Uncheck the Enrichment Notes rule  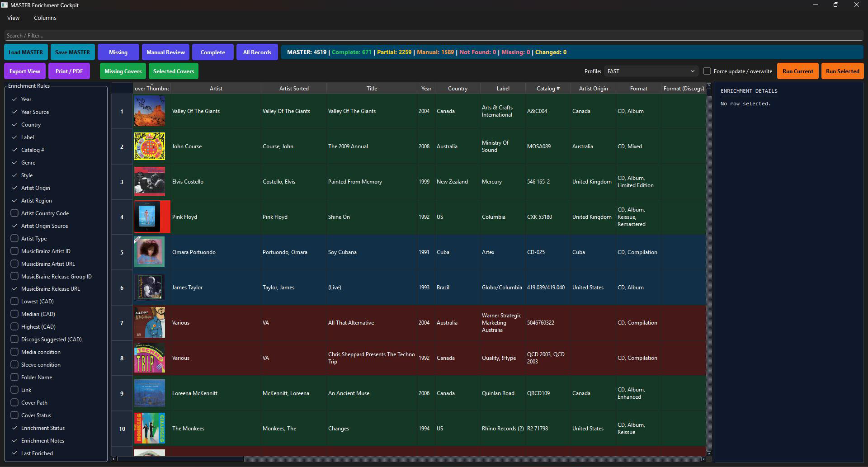(x=14, y=441)
